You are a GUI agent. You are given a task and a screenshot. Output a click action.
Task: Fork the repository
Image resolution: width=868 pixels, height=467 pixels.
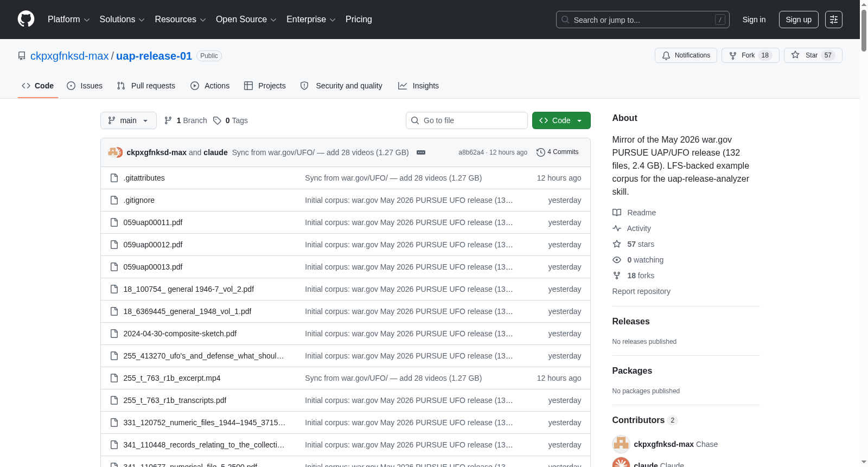(x=750, y=55)
